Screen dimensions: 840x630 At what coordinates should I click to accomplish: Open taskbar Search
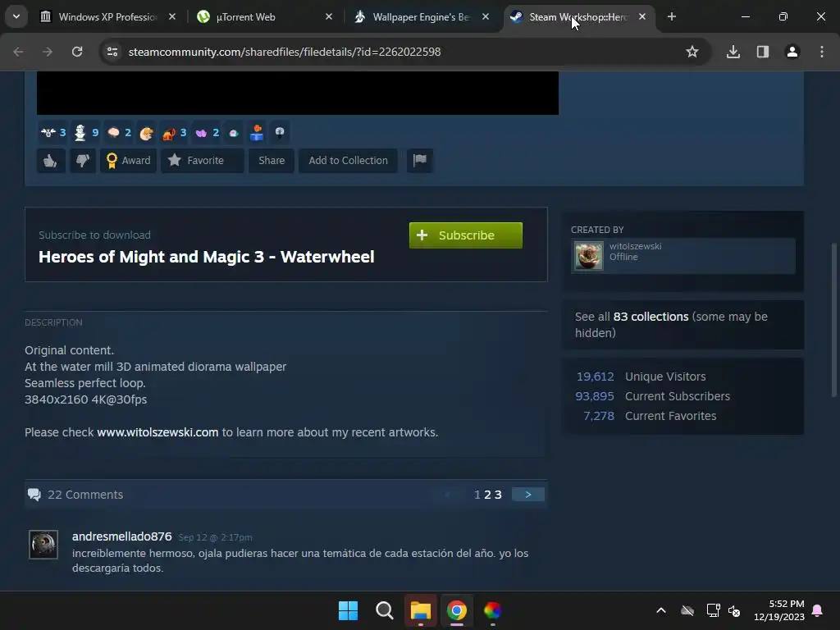click(x=384, y=610)
